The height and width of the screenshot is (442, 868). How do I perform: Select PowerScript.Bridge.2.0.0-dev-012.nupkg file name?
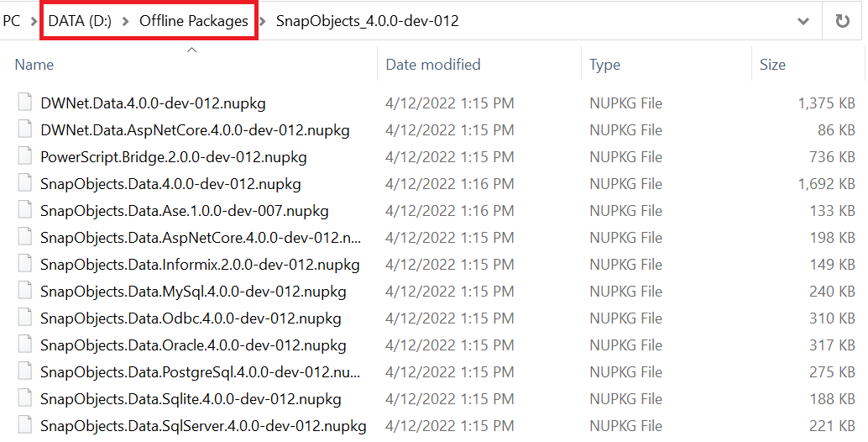(173, 157)
